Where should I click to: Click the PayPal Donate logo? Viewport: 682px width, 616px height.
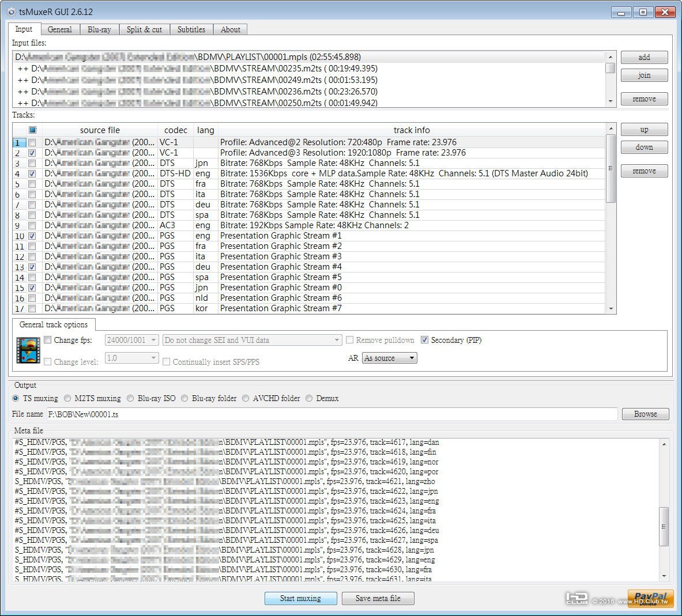[650, 598]
